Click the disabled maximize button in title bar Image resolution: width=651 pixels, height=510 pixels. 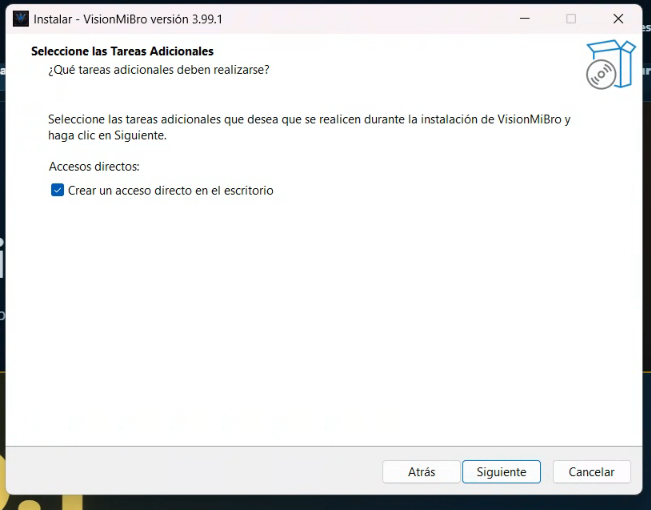click(x=571, y=19)
